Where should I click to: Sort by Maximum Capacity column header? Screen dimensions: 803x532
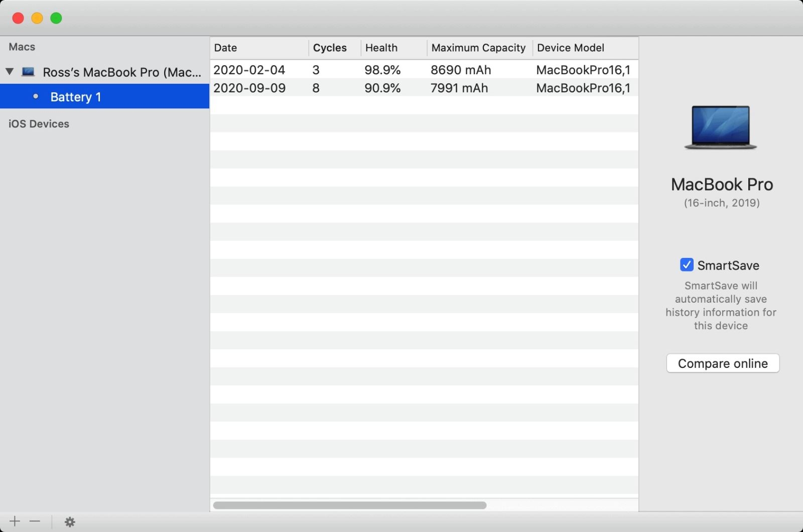point(480,48)
